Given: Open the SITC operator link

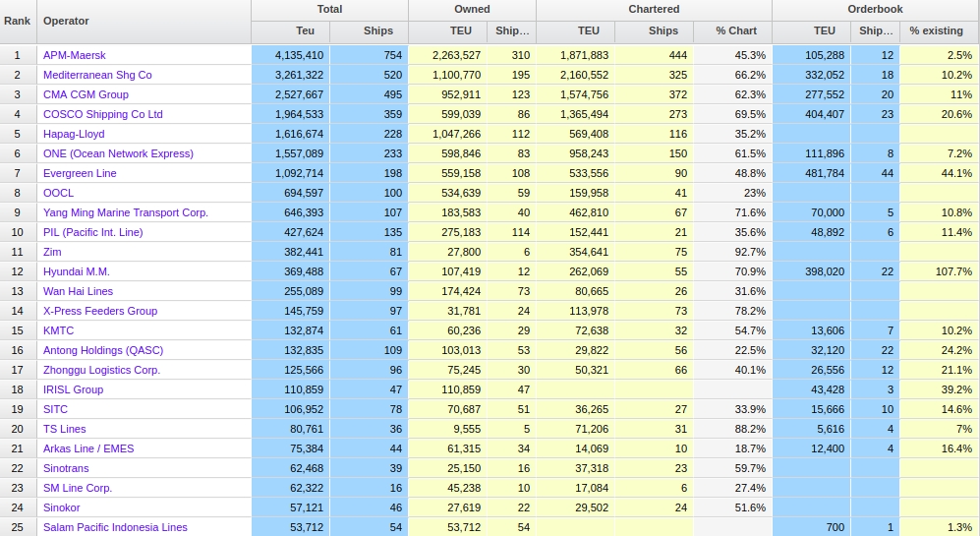Looking at the screenshot, I should tap(55, 410).
